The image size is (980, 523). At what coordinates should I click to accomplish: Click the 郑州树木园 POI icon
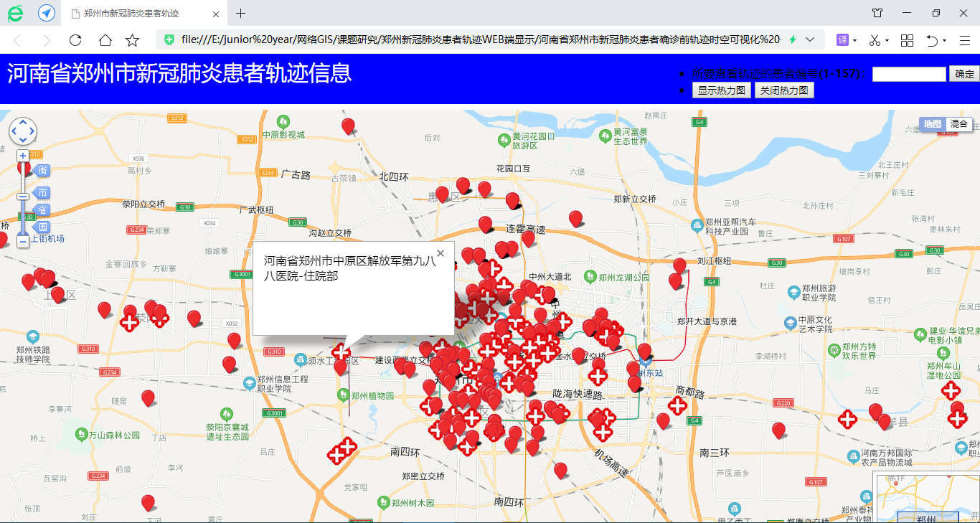(x=384, y=502)
